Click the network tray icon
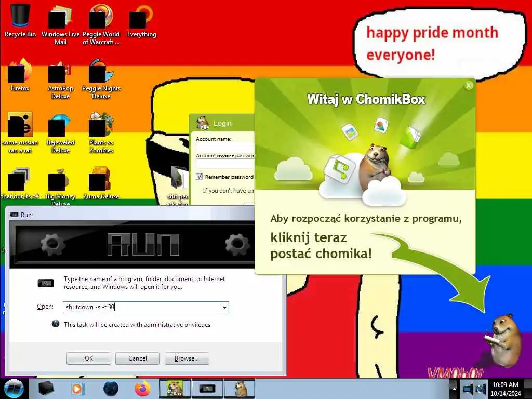Image resolution: width=532 pixels, height=399 pixels. coord(468,389)
